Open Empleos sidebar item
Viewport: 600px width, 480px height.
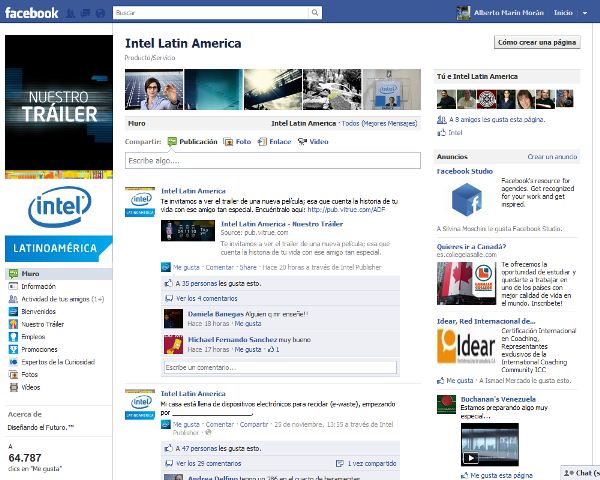pos(27,337)
